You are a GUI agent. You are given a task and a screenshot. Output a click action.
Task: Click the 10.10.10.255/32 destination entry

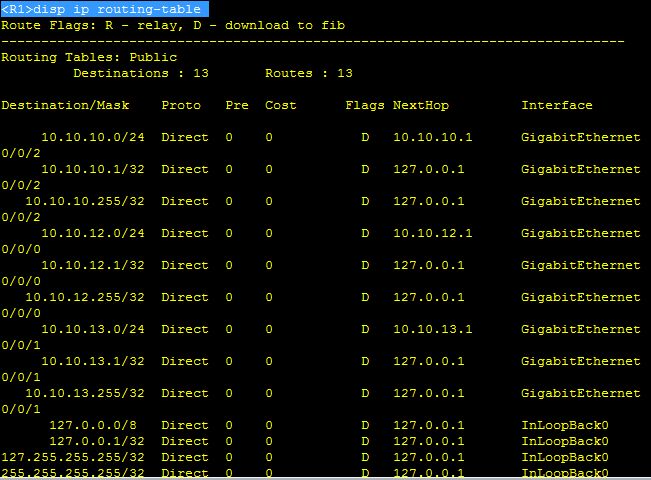pyautogui.click(x=85, y=201)
